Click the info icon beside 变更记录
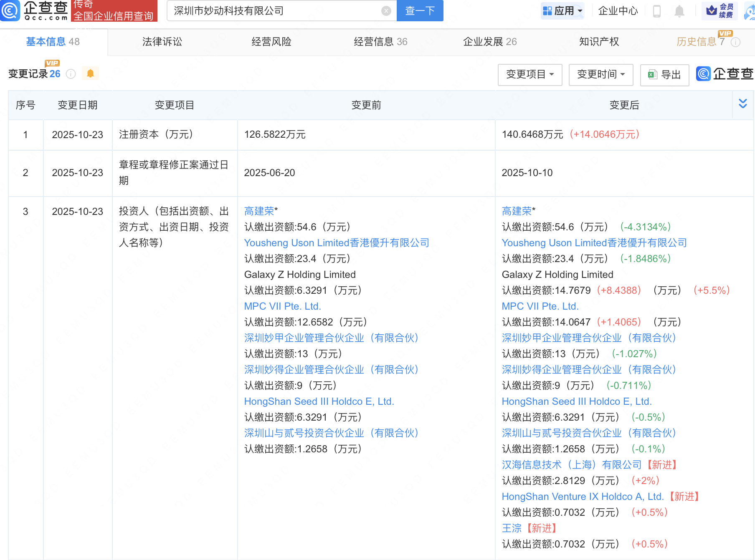Viewport: 755px width, 560px height. click(71, 74)
